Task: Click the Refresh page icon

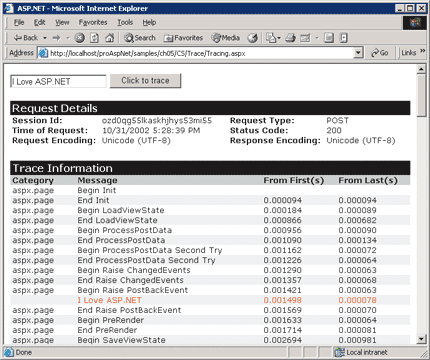Action: pyautogui.click(x=94, y=38)
